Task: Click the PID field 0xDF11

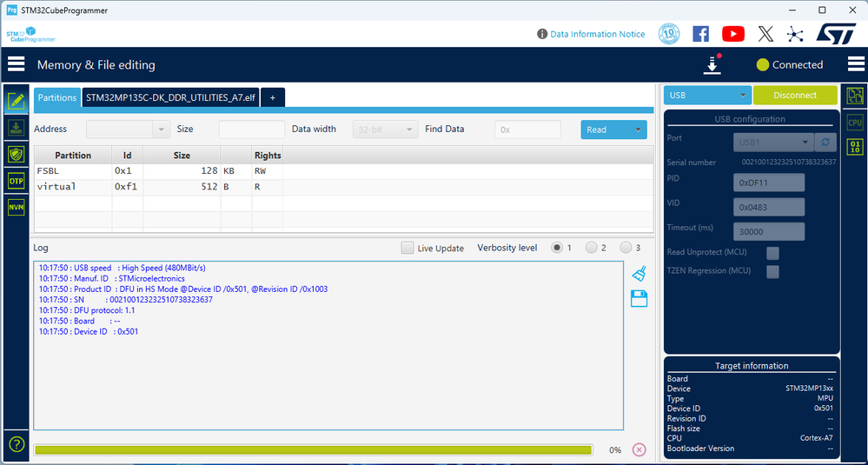Action: point(769,183)
